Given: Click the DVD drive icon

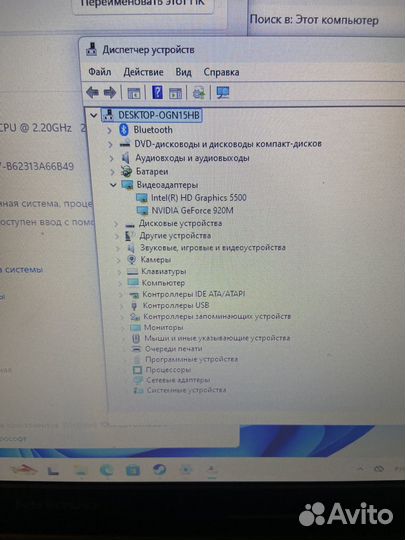Looking at the screenshot, I should pos(125,144).
